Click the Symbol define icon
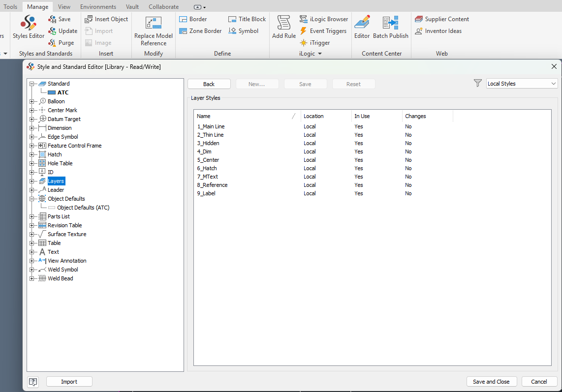This screenshot has height=392, width=562. point(232,31)
